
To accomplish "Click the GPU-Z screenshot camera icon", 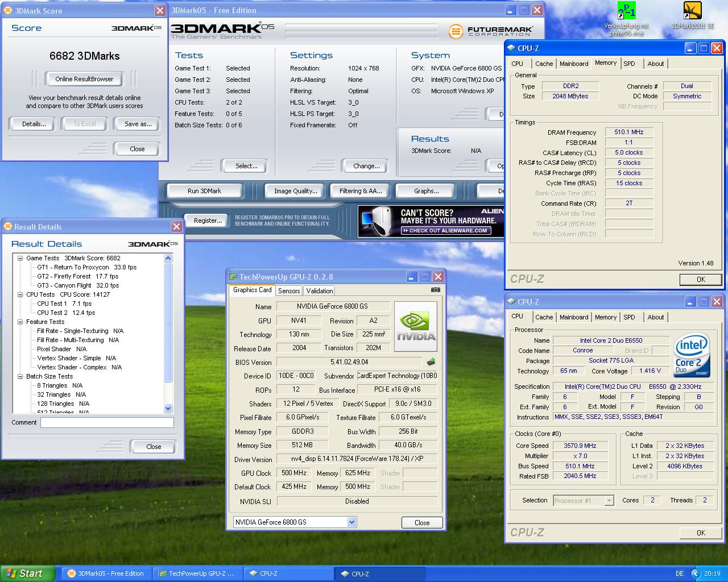I will click(435, 290).
